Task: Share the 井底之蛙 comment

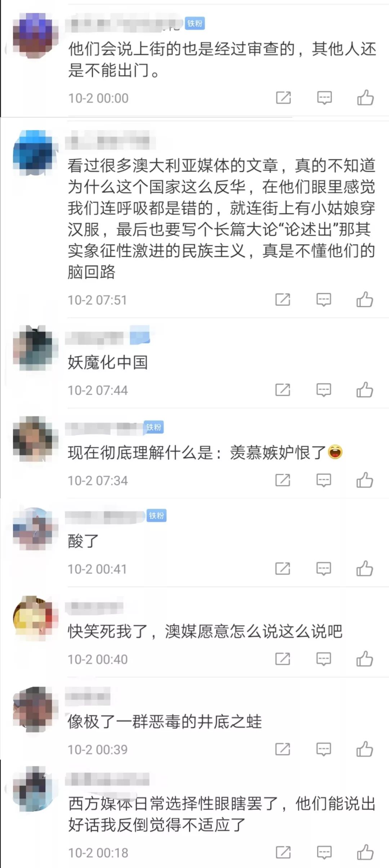Action: click(x=283, y=749)
